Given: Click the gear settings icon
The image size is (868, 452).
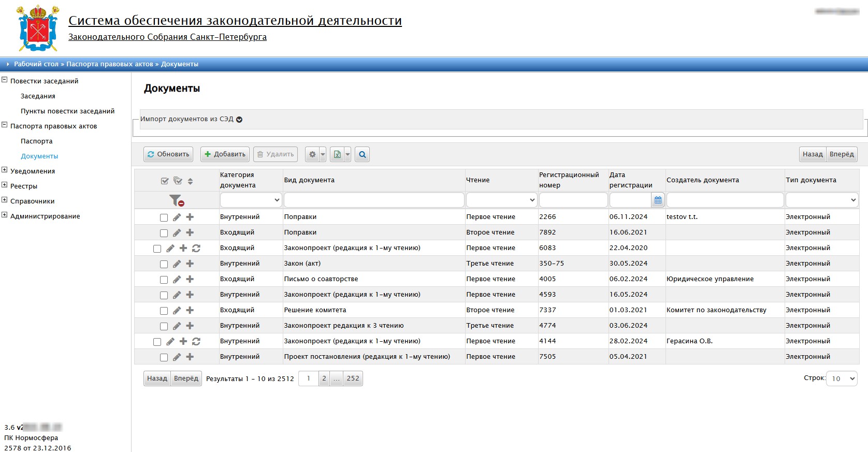Looking at the screenshot, I should pos(312,154).
